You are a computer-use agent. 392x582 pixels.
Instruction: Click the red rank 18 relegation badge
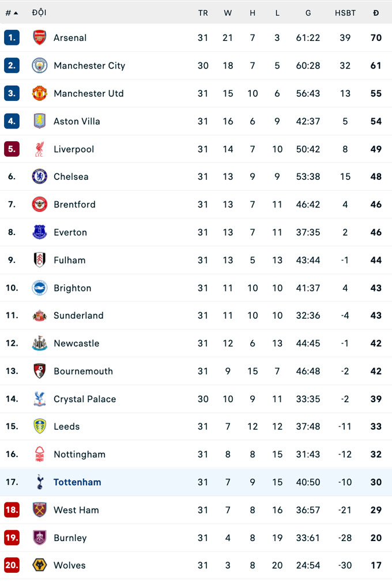tap(12, 510)
